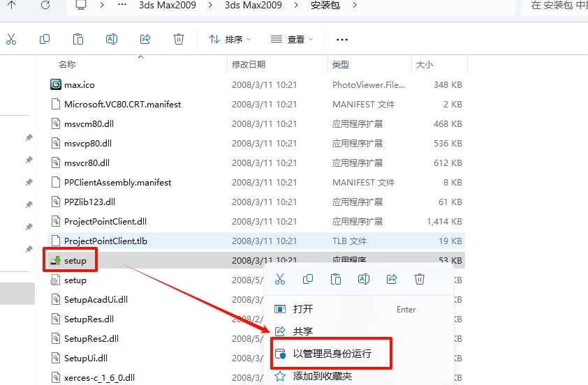Click the Delete trash icon in the top toolbar

[179, 39]
